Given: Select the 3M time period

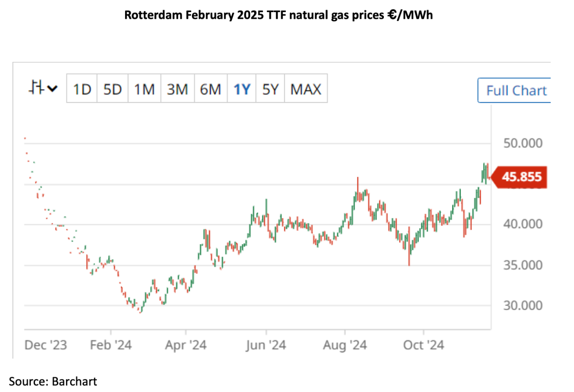Looking at the screenshot, I should pyautogui.click(x=177, y=89).
